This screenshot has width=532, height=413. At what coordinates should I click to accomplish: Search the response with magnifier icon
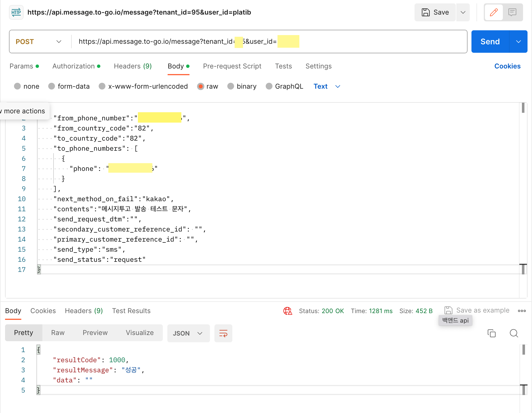(x=514, y=333)
